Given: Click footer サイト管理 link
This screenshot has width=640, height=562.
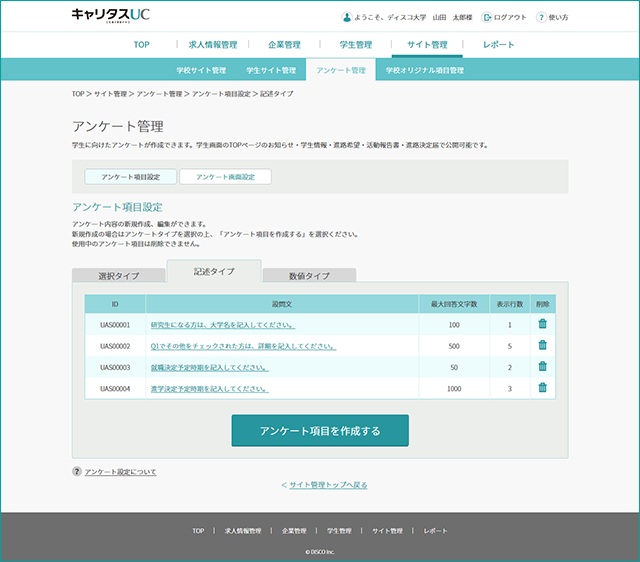Looking at the screenshot, I should (387, 531).
